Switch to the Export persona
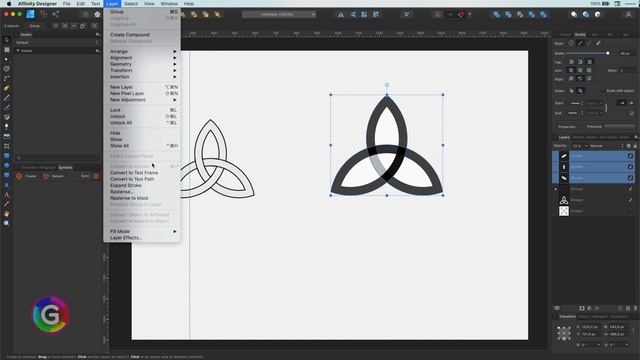Screen dimensions: 640x360 56,14
